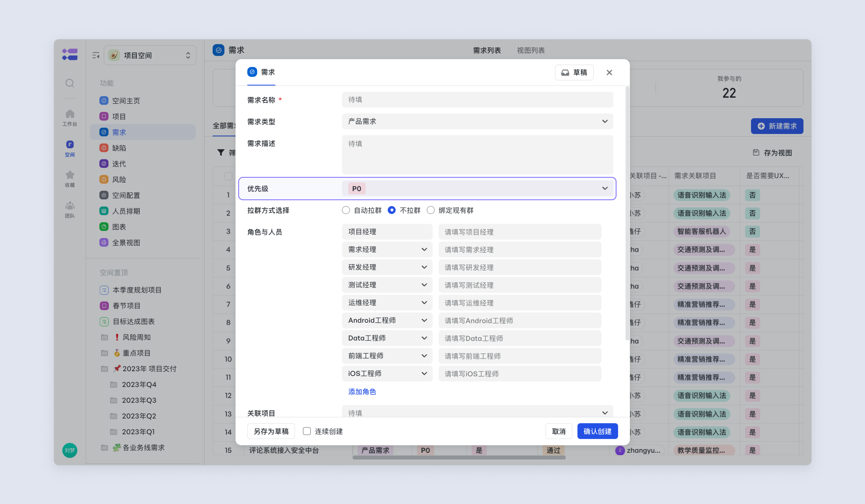Open 草稿 drafts box

574,72
